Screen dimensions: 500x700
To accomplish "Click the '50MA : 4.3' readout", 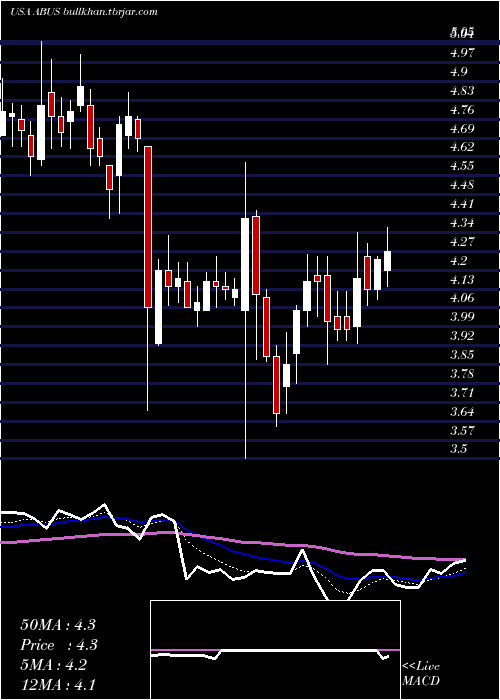I will coord(58,625).
